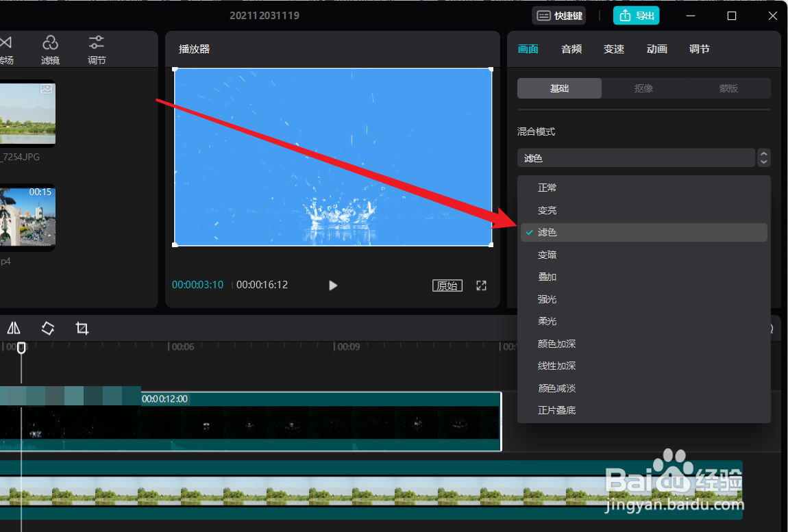
Task: Choose 滤色 blend mode
Action: pos(644,232)
